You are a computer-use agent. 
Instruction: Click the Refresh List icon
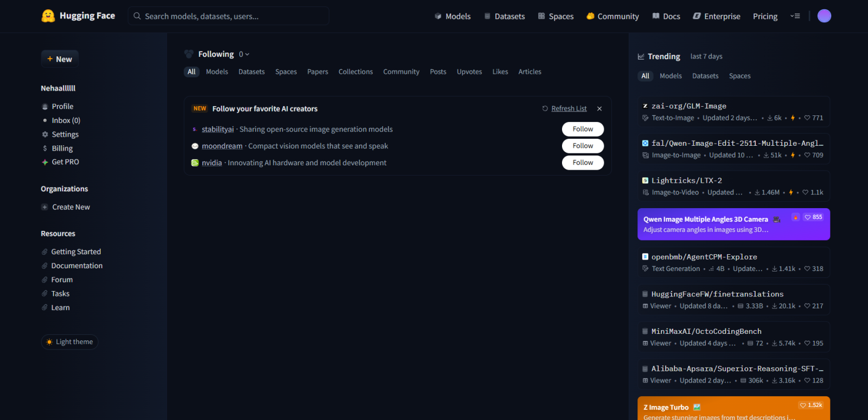pyautogui.click(x=545, y=109)
